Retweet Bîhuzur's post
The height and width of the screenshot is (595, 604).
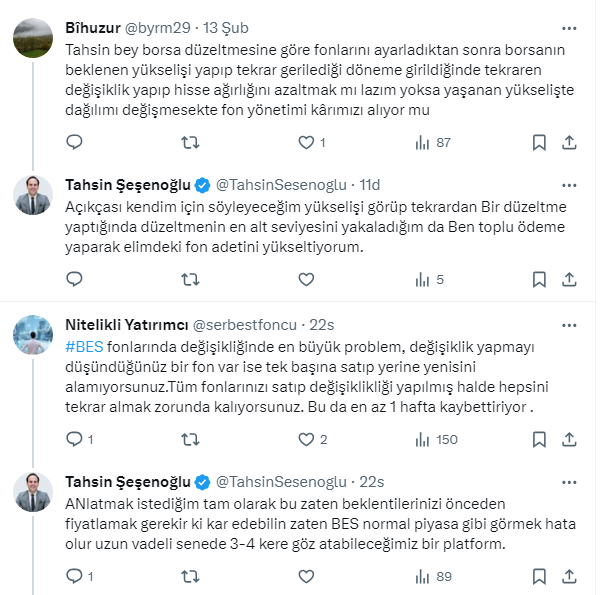pyautogui.click(x=189, y=143)
